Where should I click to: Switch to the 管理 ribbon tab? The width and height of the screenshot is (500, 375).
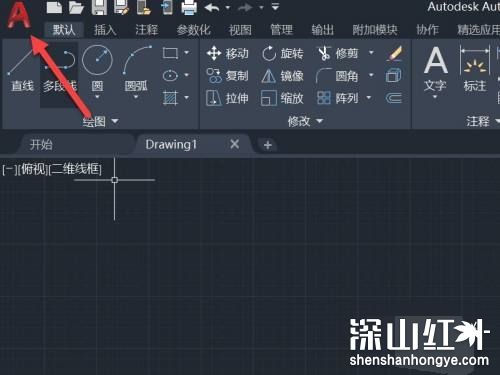[282, 30]
